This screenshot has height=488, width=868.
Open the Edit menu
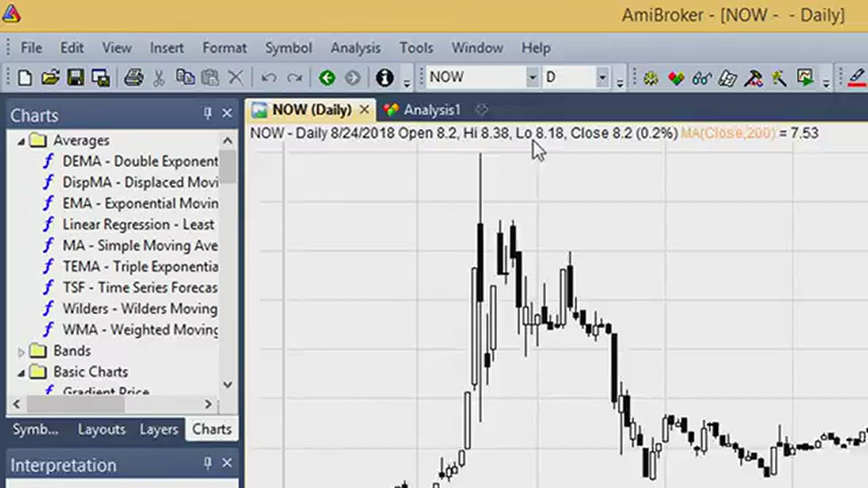[x=72, y=48]
